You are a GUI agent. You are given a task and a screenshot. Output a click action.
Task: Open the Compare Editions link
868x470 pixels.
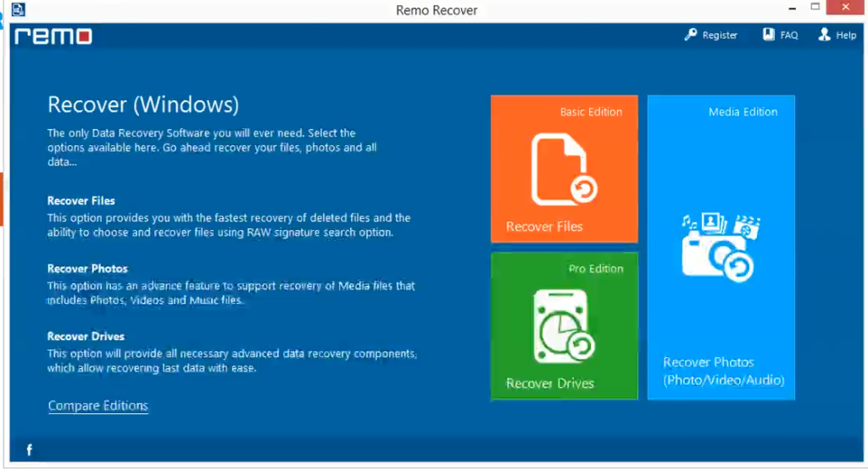tap(98, 406)
